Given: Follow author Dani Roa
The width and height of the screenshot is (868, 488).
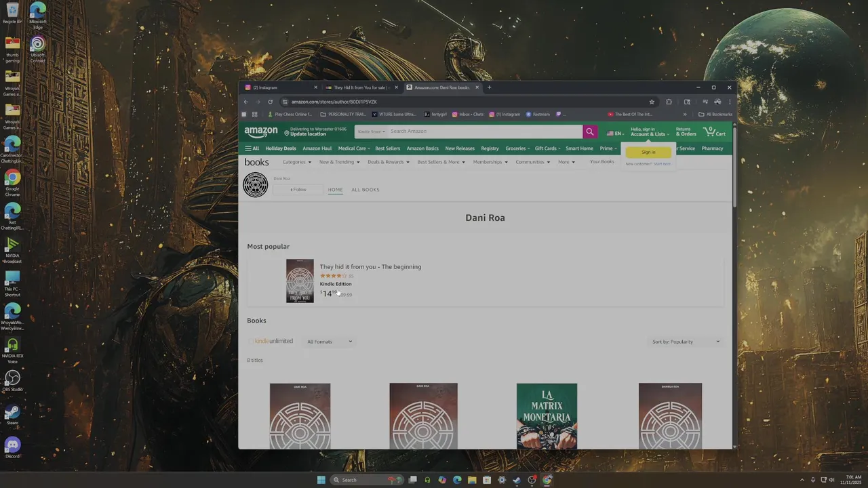Looking at the screenshot, I should coord(298,190).
